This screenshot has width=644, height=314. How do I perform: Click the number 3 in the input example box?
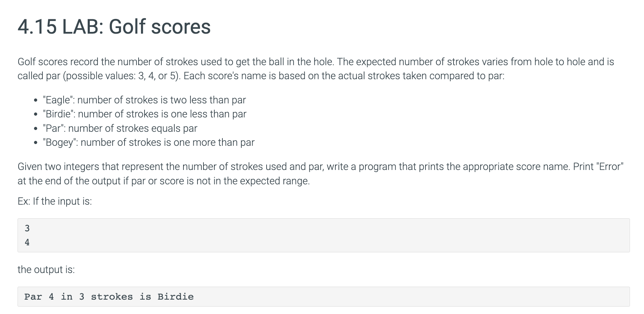(27, 228)
